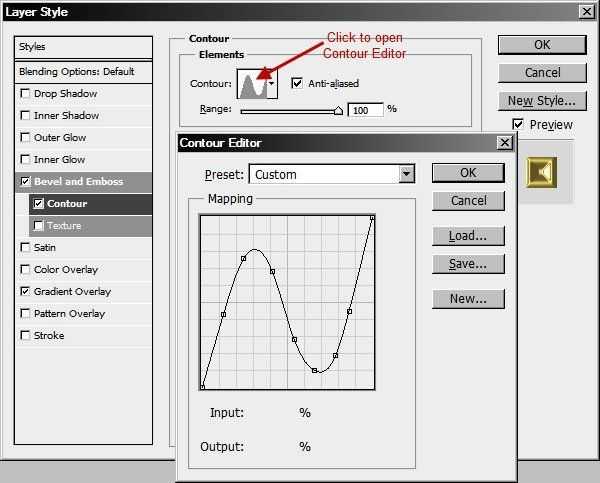
Task: Select Blending Options: Default entry
Action: (x=83, y=72)
